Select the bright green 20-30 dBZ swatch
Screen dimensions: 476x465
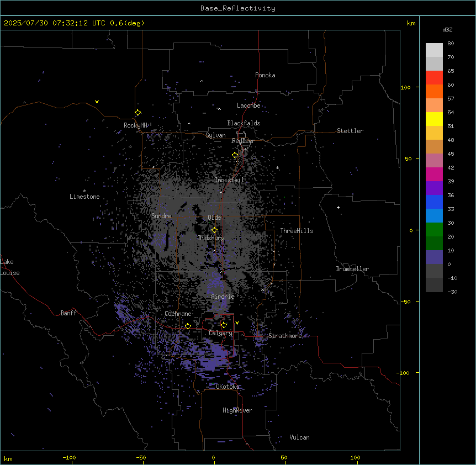pyautogui.click(x=434, y=230)
